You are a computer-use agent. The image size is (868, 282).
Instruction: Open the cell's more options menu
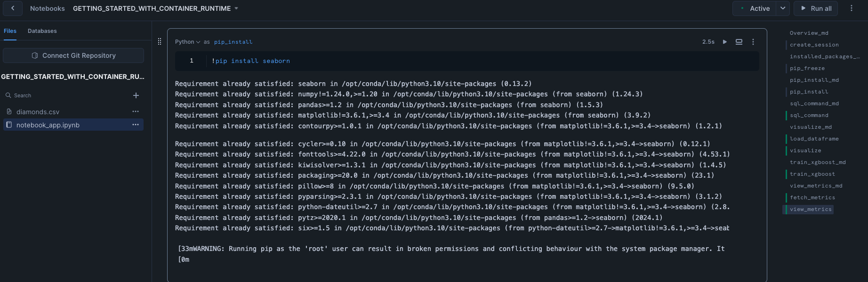coord(753,42)
